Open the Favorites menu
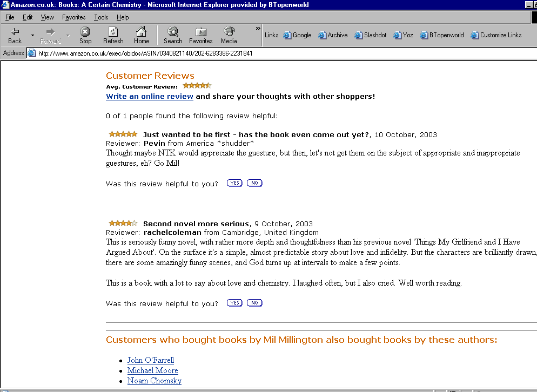 [x=73, y=17]
